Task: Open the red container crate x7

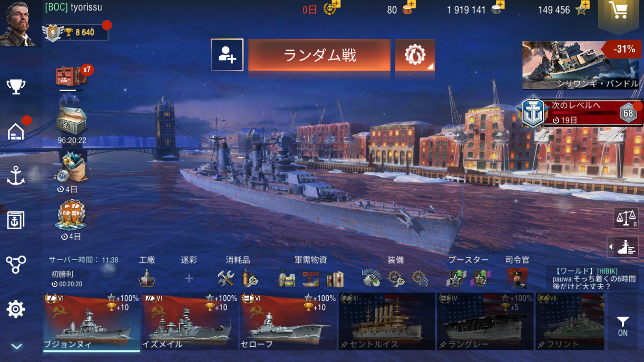Action: coord(73,76)
